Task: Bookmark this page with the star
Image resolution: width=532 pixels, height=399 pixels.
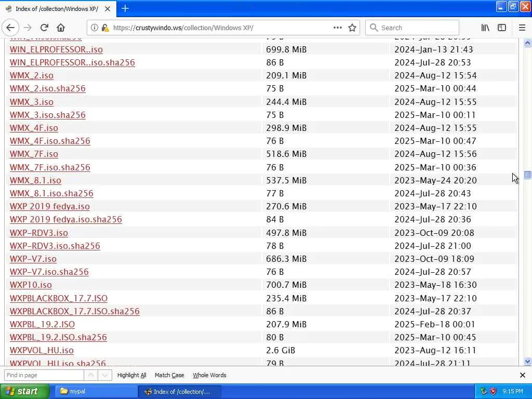Action: click(352, 28)
